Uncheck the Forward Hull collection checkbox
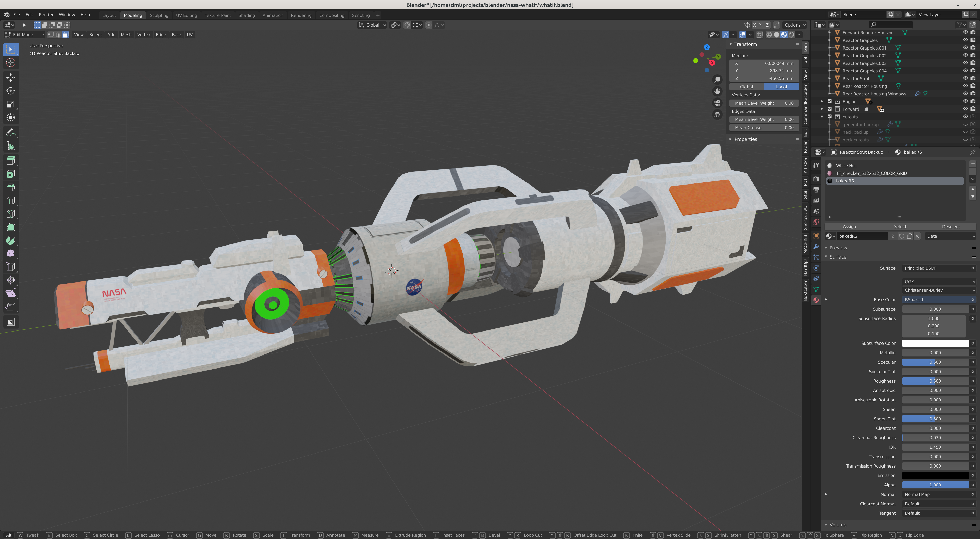Viewport: 980px width, 539px height. [x=830, y=109]
